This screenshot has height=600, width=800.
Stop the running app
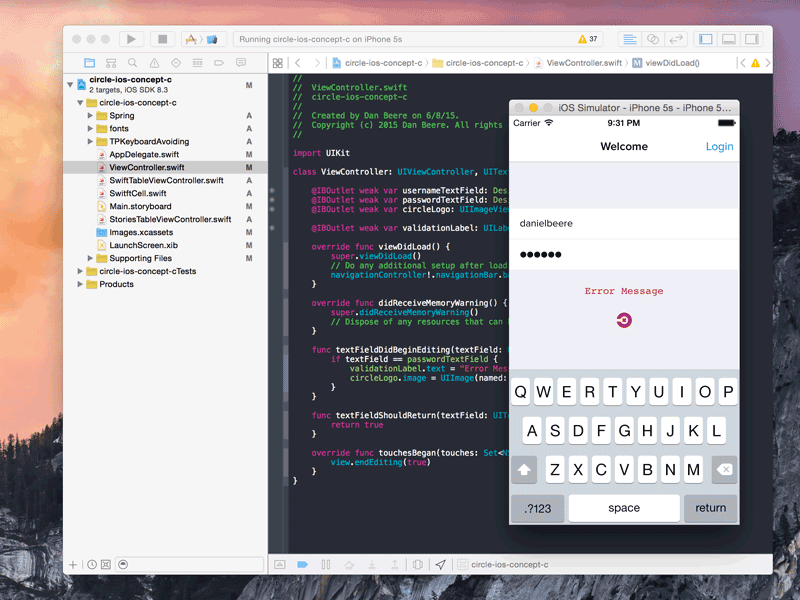click(x=163, y=39)
